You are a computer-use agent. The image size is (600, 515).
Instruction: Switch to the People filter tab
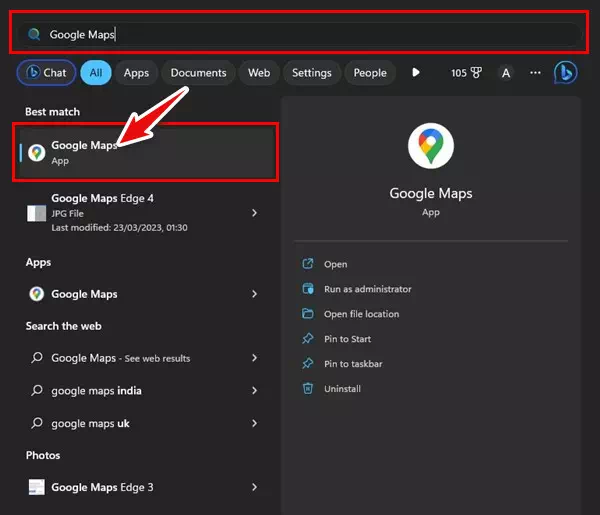(370, 73)
